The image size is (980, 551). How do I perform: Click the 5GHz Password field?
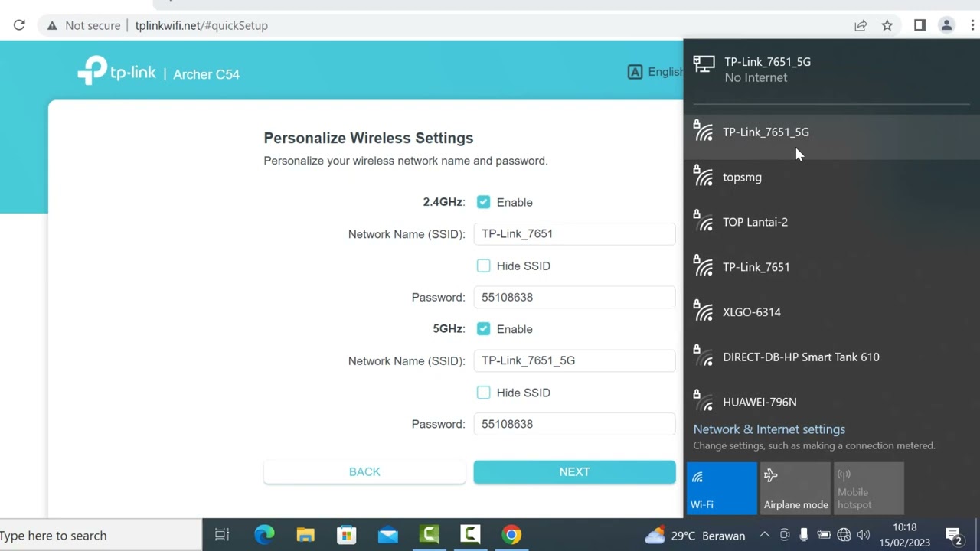point(574,424)
